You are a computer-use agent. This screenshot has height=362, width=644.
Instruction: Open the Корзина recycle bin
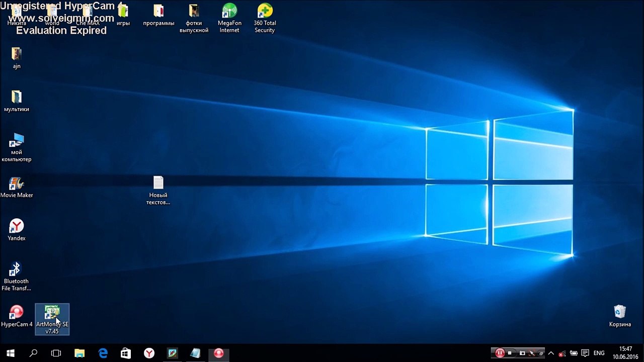tap(620, 313)
